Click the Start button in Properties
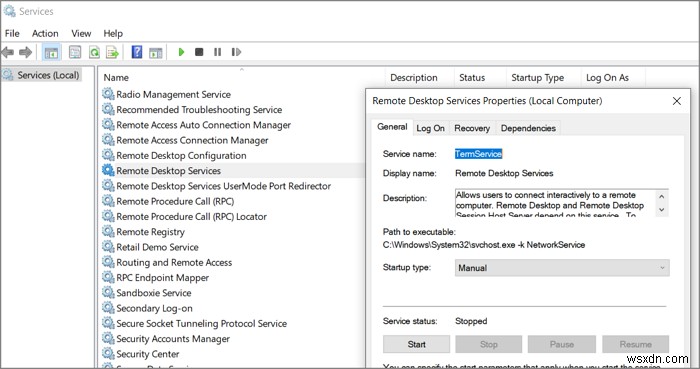 (x=417, y=344)
